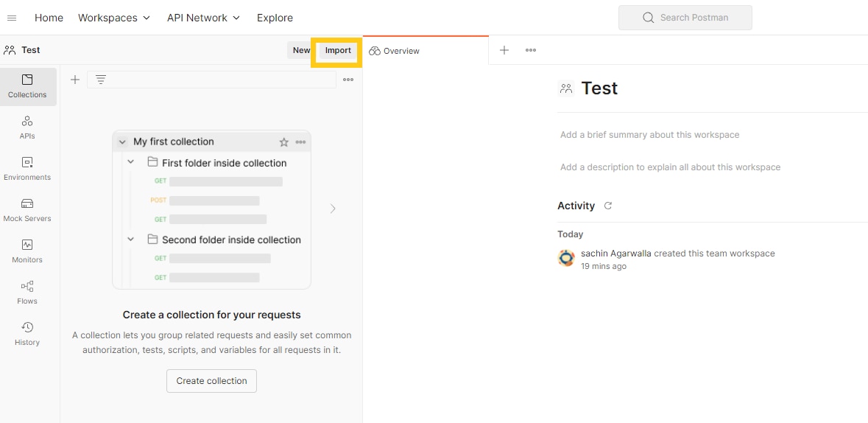This screenshot has height=423, width=868.
Task: Go to Home
Action: pos(49,18)
